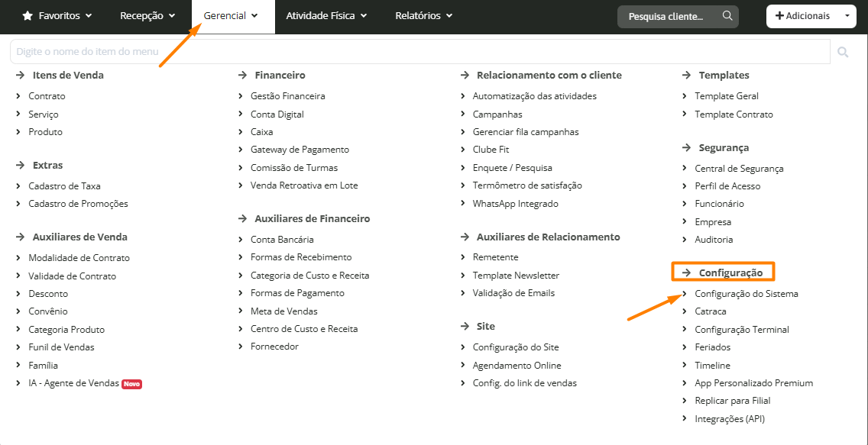868x445 pixels.
Task: Open Gateway de Pagamento
Action: [300, 150]
